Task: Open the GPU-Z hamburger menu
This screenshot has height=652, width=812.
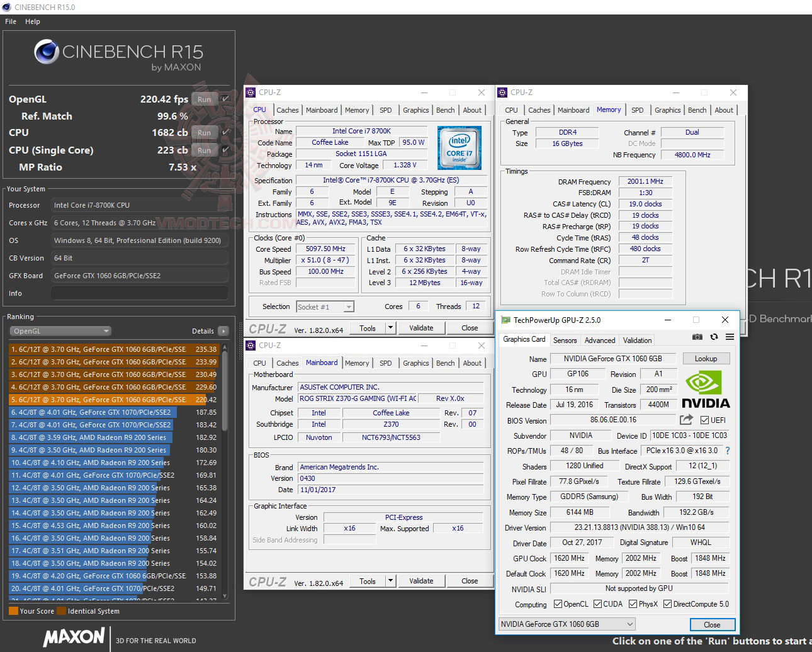Action: coord(730,337)
